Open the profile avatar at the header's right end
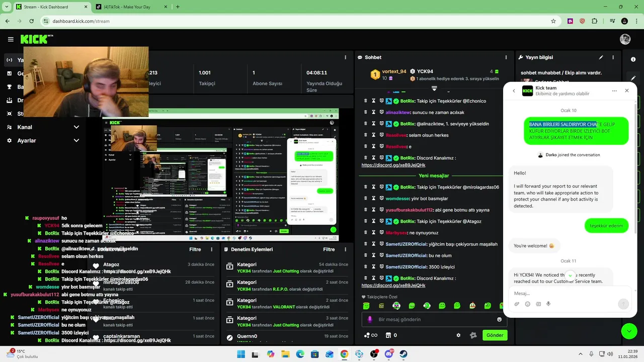 point(625,39)
